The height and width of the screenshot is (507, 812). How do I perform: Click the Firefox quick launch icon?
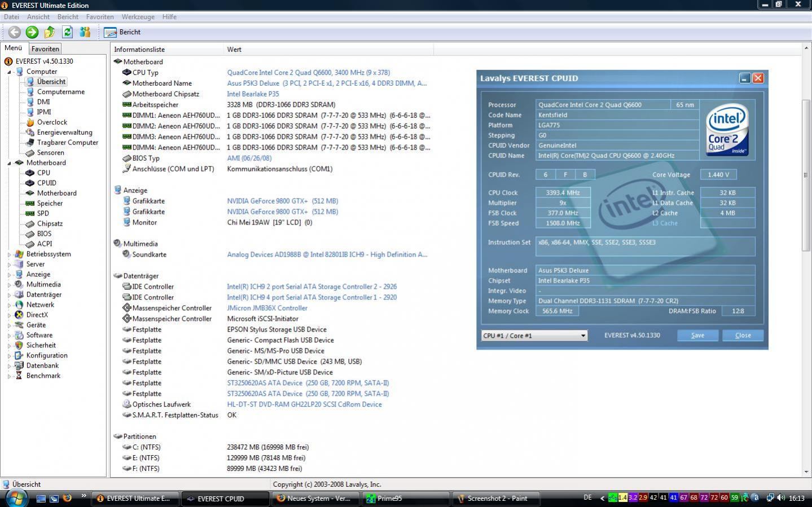click(x=67, y=499)
